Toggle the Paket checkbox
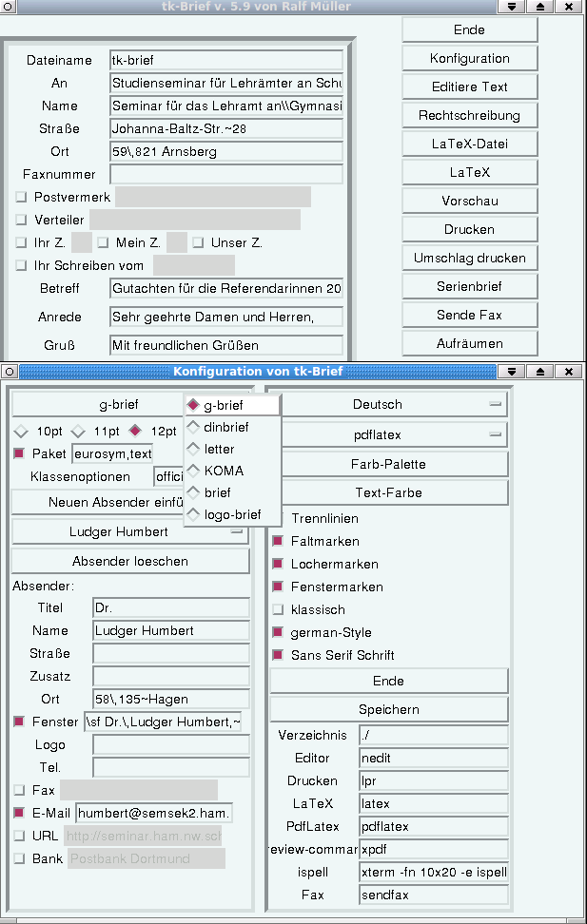 point(19,453)
